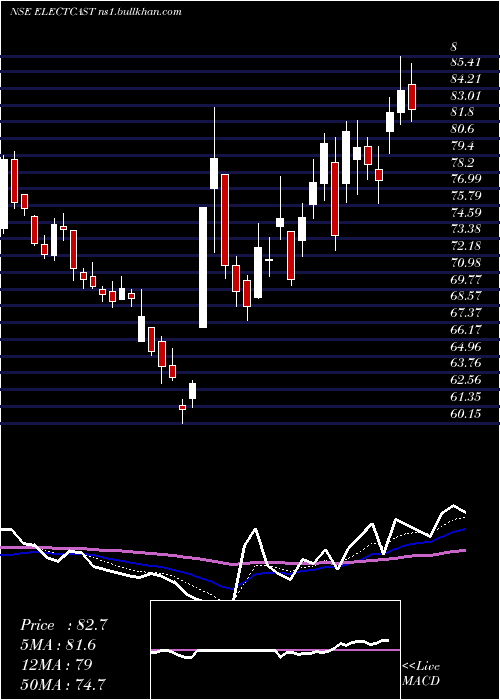Click the 83.01 price axis label
Viewport: 500px width, 700px height.
(466, 96)
